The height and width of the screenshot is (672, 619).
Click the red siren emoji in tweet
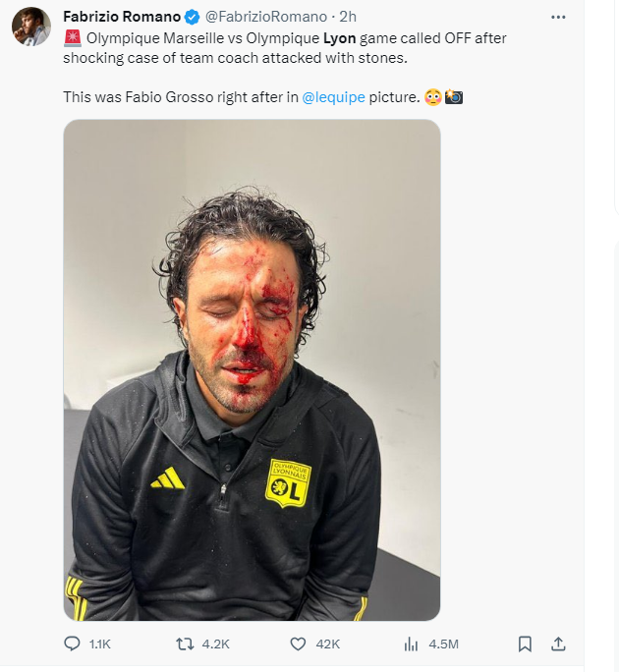point(72,38)
